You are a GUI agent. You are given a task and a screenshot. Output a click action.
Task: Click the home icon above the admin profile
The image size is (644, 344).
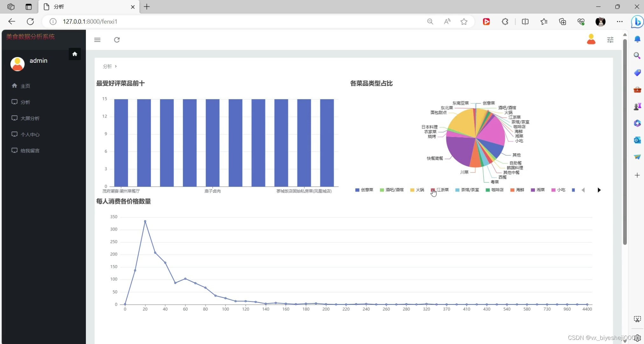tap(75, 54)
